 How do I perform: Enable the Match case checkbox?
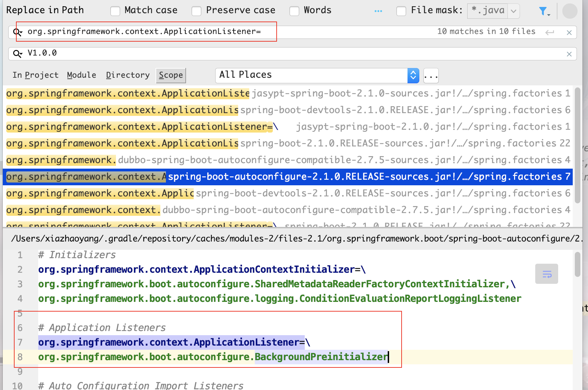coord(115,11)
